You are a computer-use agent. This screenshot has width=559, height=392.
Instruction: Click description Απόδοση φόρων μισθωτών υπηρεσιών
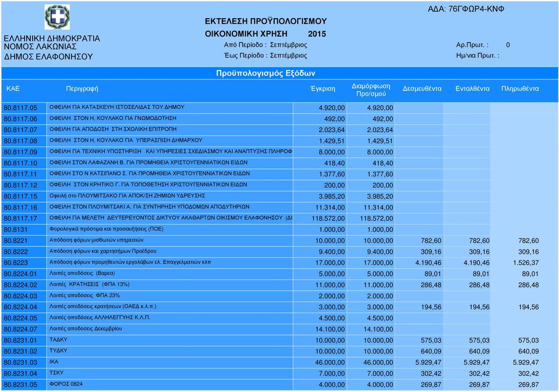(x=97, y=240)
